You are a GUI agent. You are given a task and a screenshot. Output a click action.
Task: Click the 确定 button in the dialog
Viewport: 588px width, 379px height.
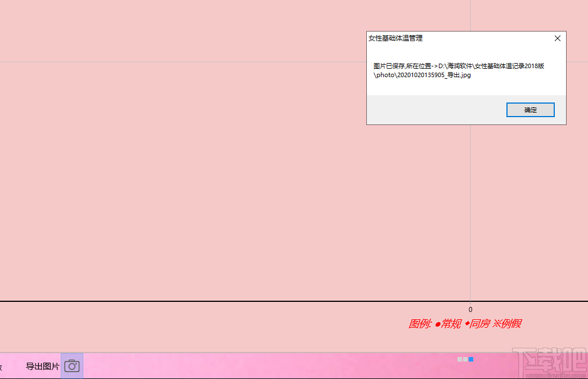pyautogui.click(x=530, y=110)
